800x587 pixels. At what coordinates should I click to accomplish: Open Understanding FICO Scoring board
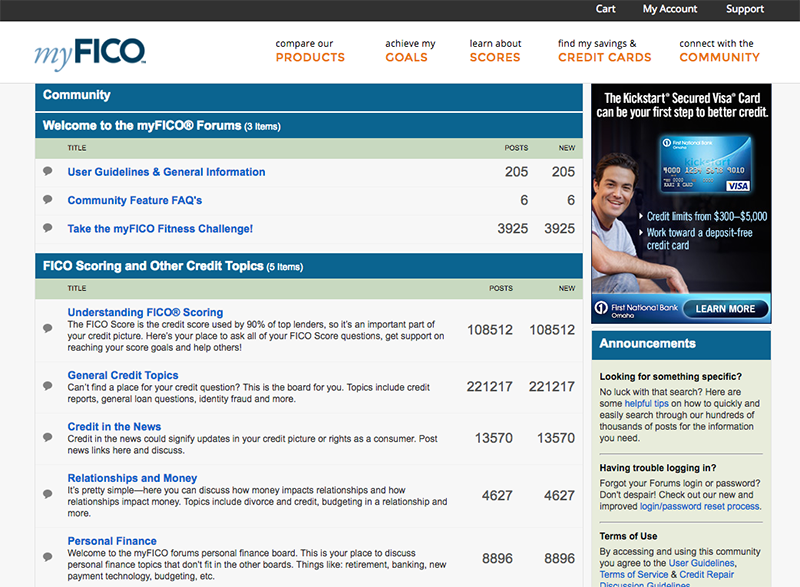click(145, 312)
